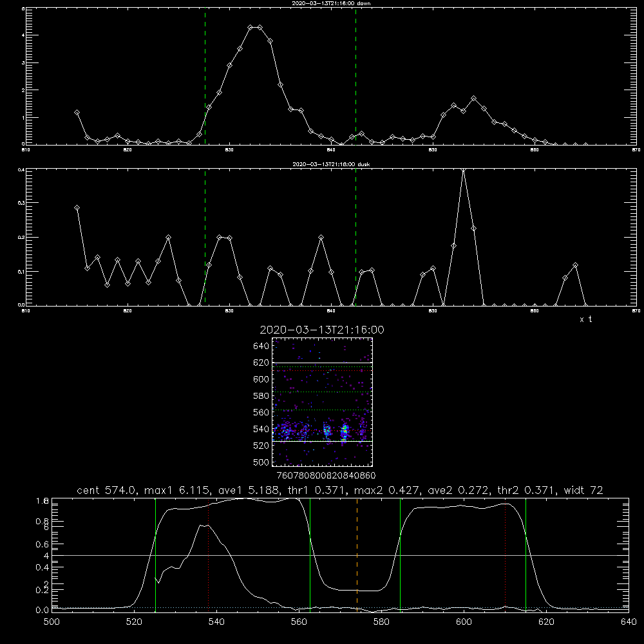Click the first data marker of the dawn curve

[77, 112]
